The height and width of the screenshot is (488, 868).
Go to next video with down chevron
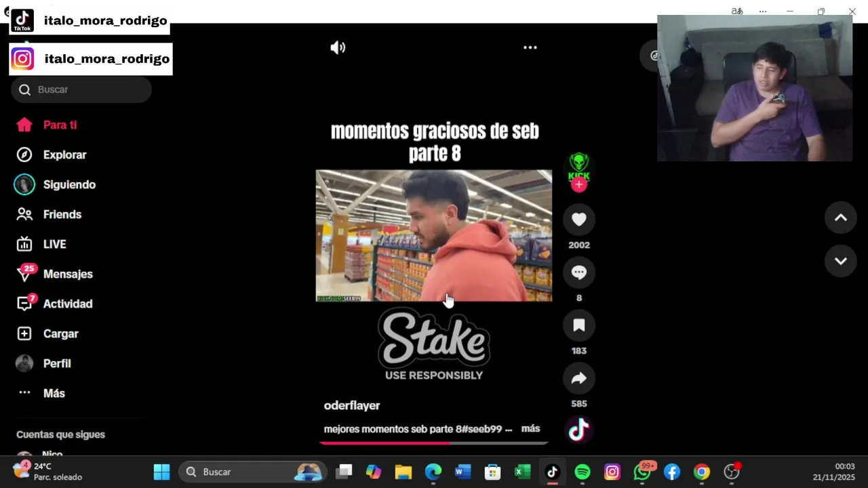[841, 261]
